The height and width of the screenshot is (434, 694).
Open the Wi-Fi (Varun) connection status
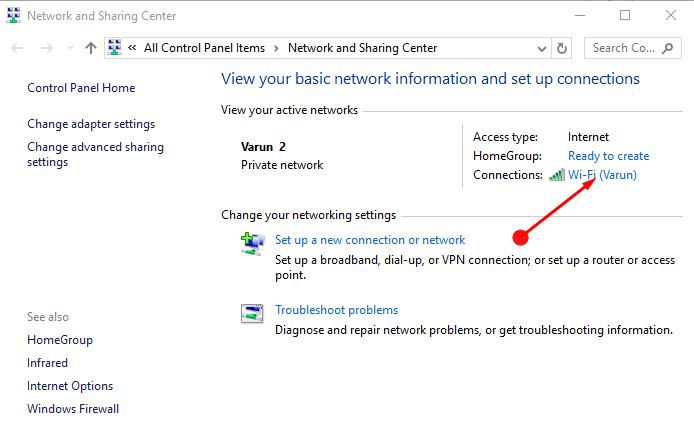click(x=602, y=175)
